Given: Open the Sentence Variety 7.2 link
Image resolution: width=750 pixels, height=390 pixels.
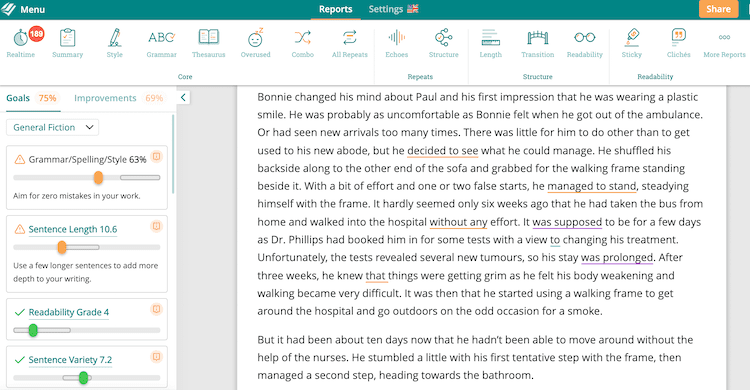Looking at the screenshot, I should (x=70, y=360).
